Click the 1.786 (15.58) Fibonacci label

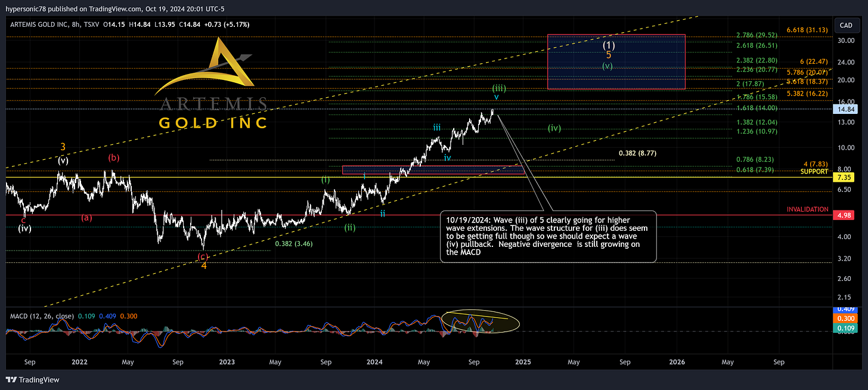pyautogui.click(x=756, y=97)
